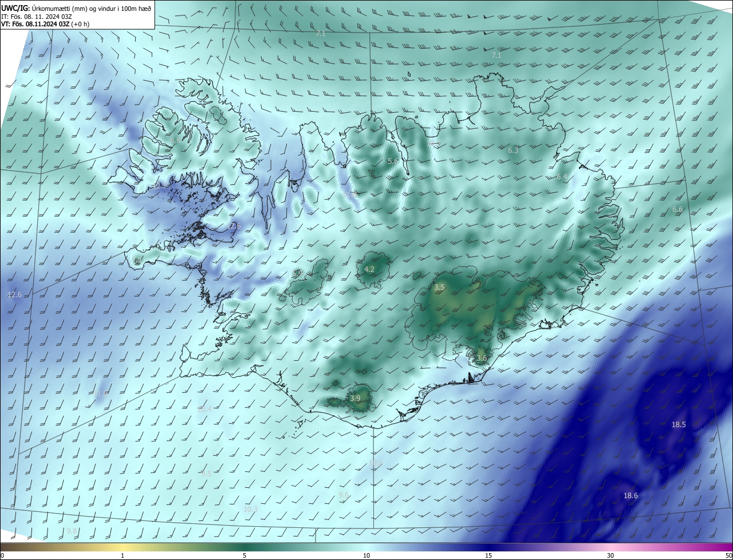Click the 12.7 value label
The height and width of the screenshot is (560, 733).
[159, 186]
